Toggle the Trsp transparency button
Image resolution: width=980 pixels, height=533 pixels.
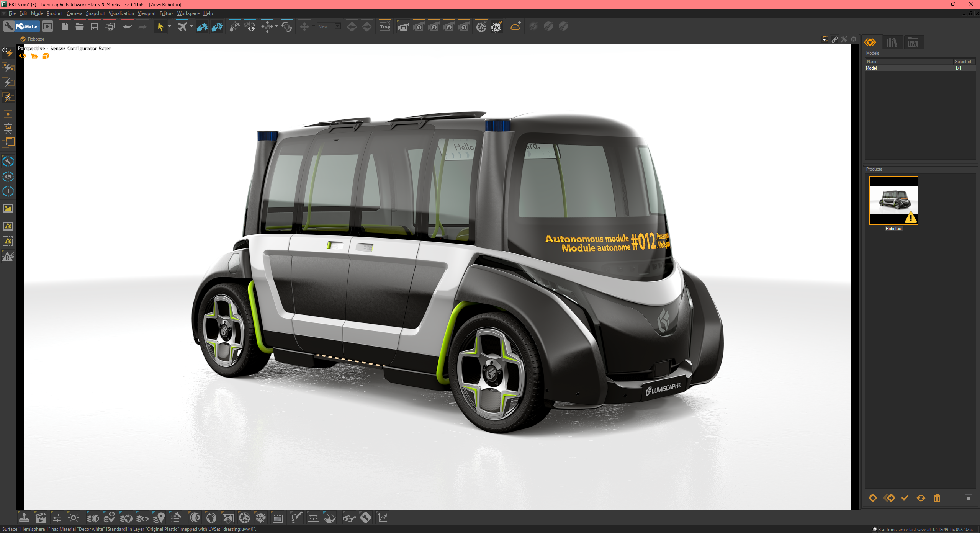(384, 26)
